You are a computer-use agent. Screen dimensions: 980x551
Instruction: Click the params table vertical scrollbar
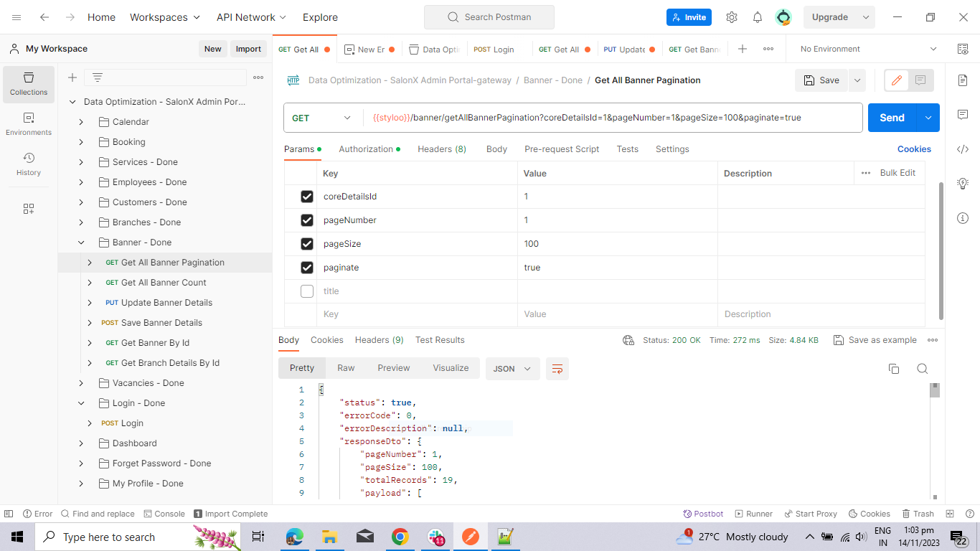(941, 251)
